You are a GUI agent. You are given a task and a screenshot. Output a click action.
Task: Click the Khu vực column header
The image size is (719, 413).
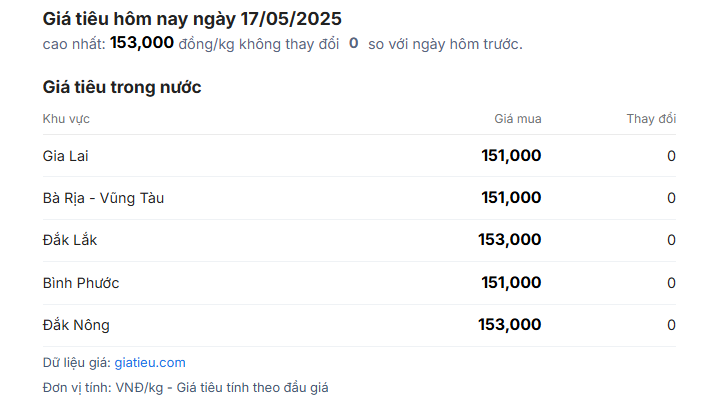(66, 119)
